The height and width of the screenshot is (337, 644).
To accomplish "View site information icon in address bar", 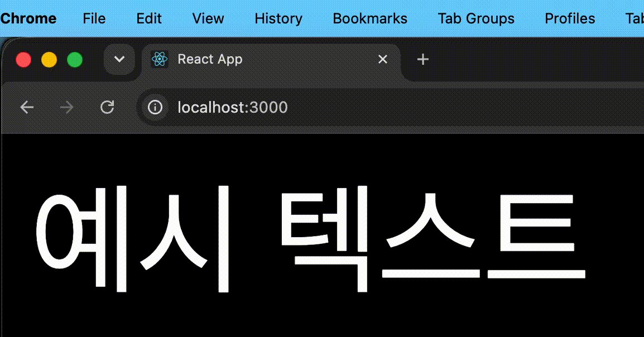I will pos(155,108).
